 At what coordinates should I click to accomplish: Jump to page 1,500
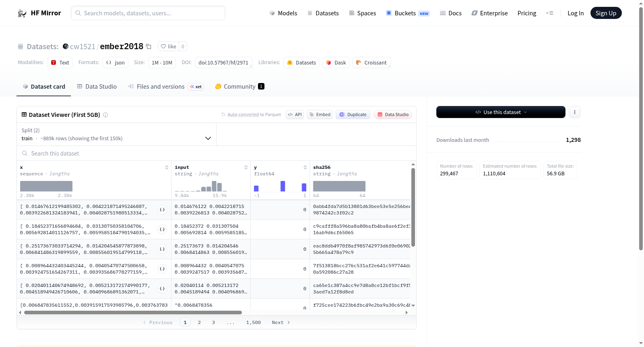254,322
